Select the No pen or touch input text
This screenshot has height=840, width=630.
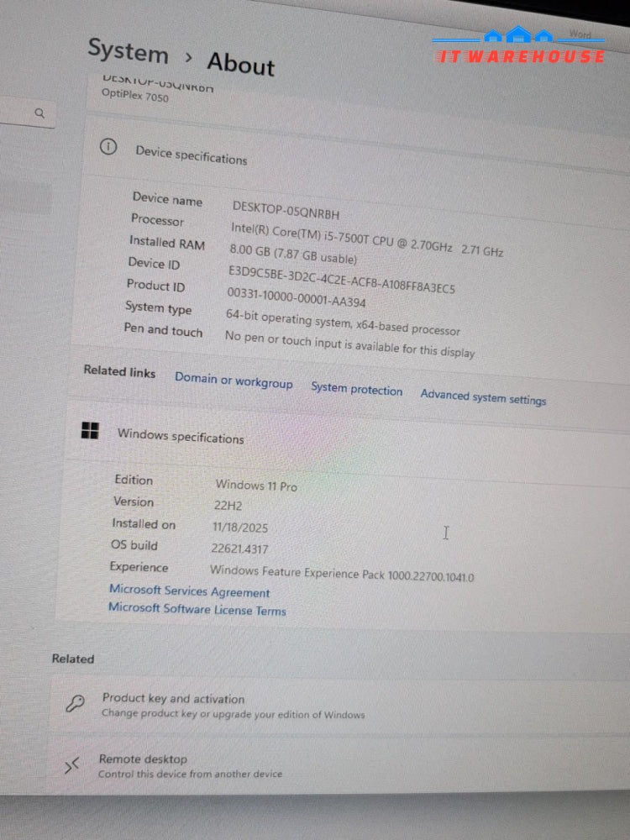coord(349,344)
